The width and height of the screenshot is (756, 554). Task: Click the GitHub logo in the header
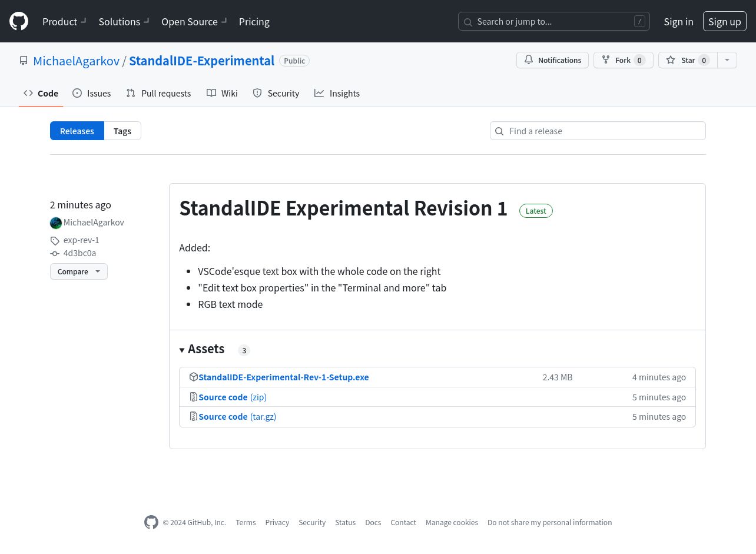(19, 21)
